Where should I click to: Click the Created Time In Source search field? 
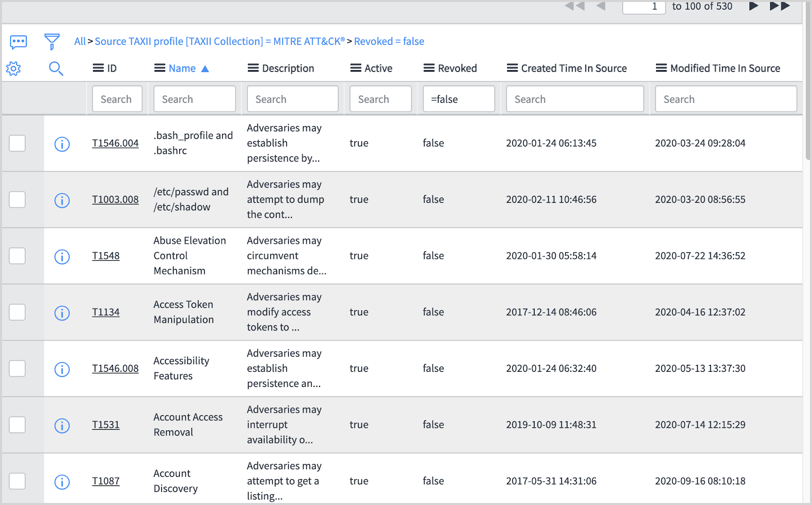click(575, 99)
